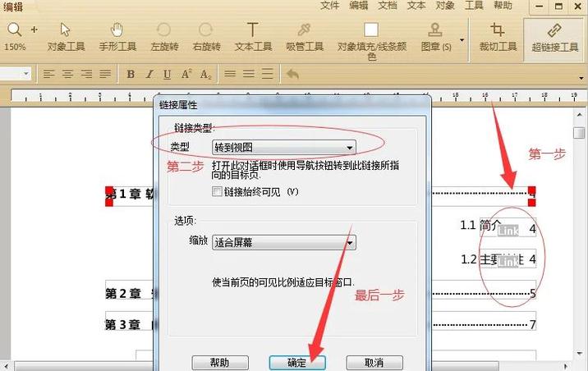Enable 链接始终可见 checkbox
The width and height of the screenshot is (588, 371).
click(x=217, y=191)
